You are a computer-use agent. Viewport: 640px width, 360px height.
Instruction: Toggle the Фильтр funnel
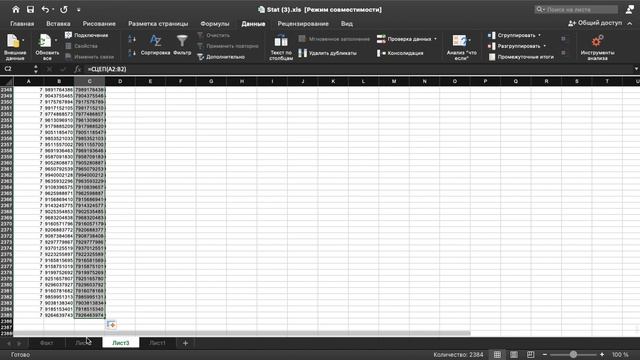182,45
